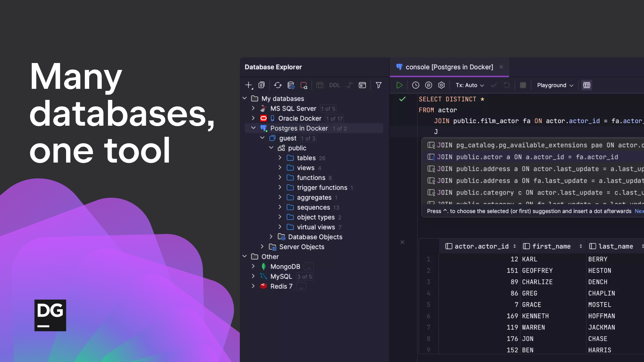The image size is (644, 362).
Task: Click the Refresh database icon
Action: (x=277, y=85)
